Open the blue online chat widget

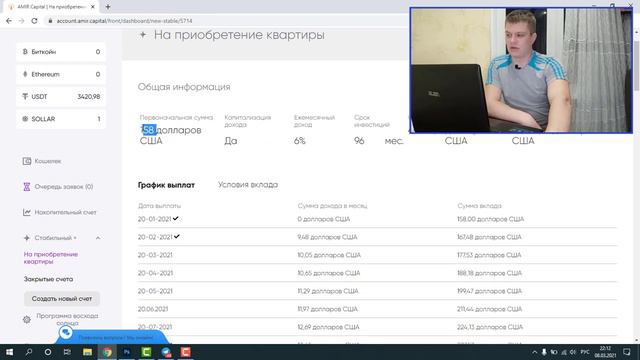pyautogui.click(x=112, y=337)
